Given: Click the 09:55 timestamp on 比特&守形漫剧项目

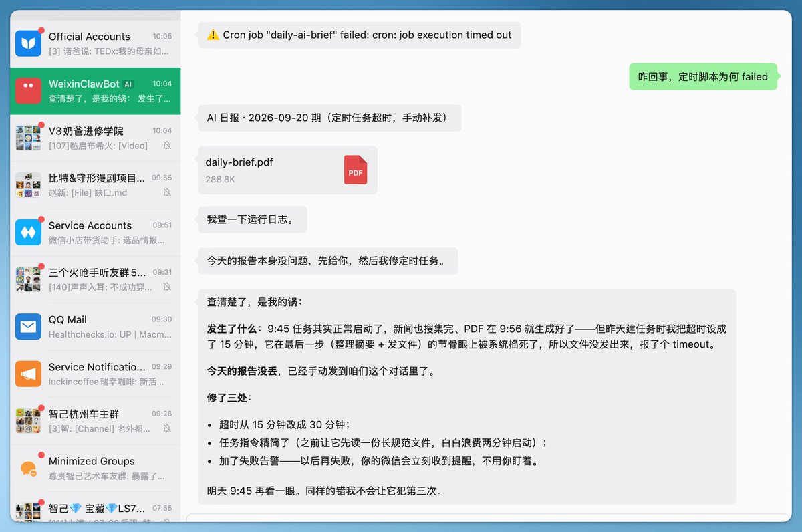Looking at the screenshot, I should pyautogui.click(x=162, y=178).
